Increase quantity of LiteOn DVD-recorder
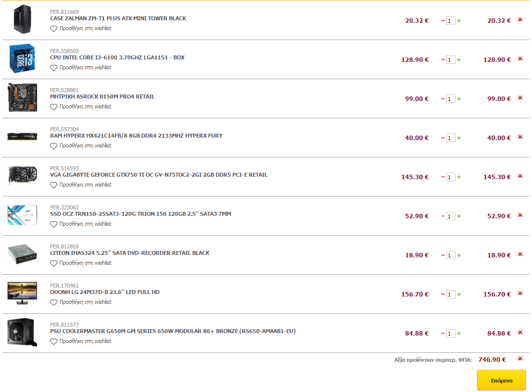This screenshot has width=532, height=392. (x=459, y=255)
